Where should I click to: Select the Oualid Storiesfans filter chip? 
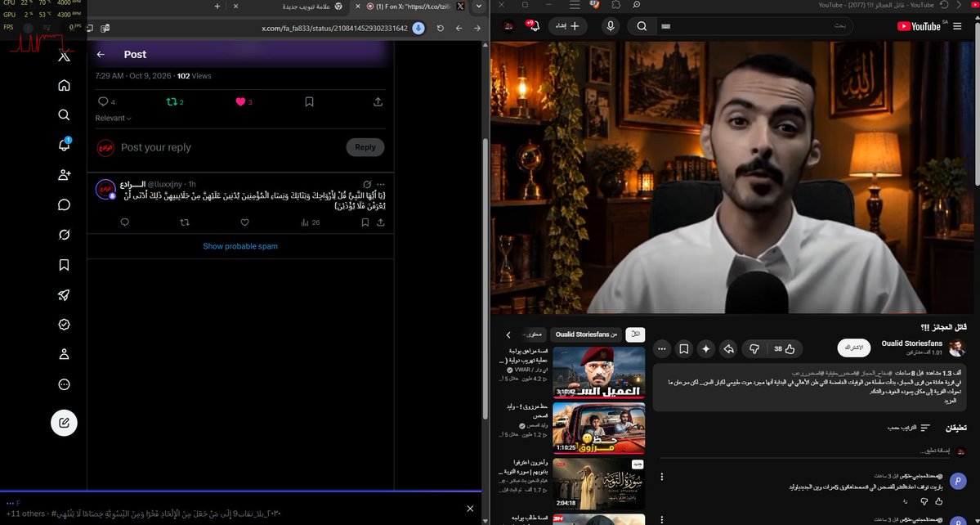586,334
